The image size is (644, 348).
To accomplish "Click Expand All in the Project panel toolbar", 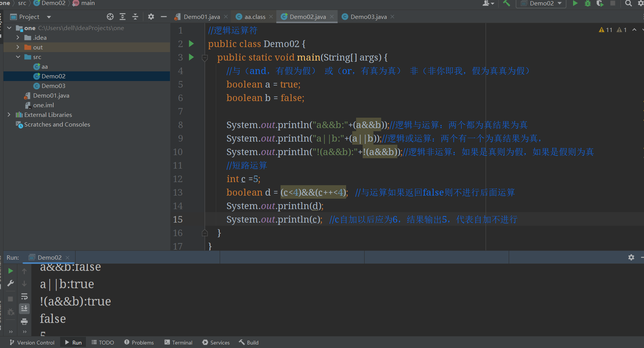I will (123, 17).
